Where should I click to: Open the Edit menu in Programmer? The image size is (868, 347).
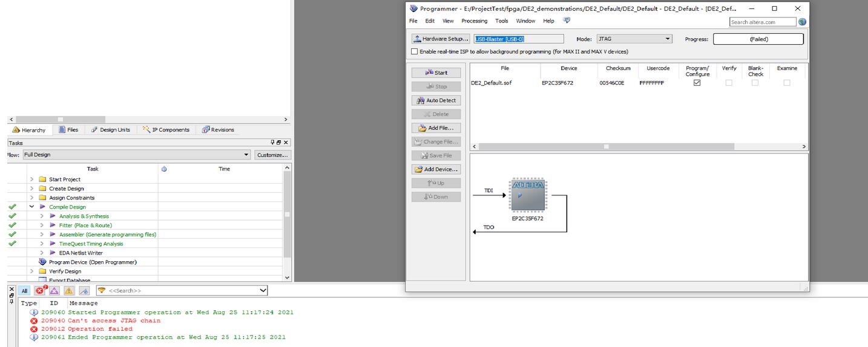[x=430, y=21]
